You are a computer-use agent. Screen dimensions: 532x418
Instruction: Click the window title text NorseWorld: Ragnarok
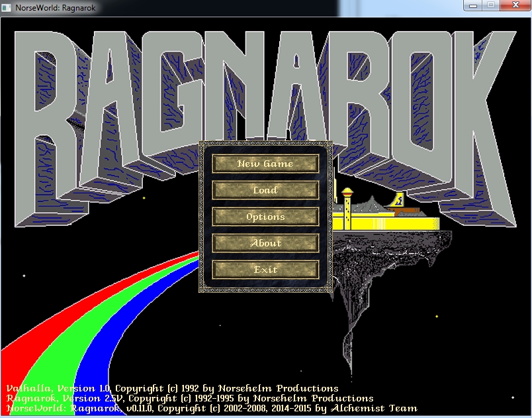click(56, 8)
